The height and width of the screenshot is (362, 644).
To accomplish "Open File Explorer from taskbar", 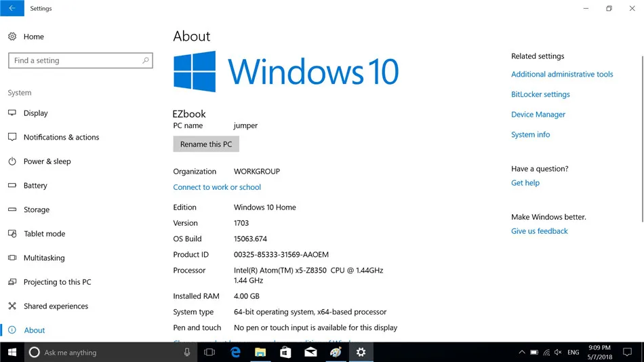I will pyautogui.click(x=260, y=352).
